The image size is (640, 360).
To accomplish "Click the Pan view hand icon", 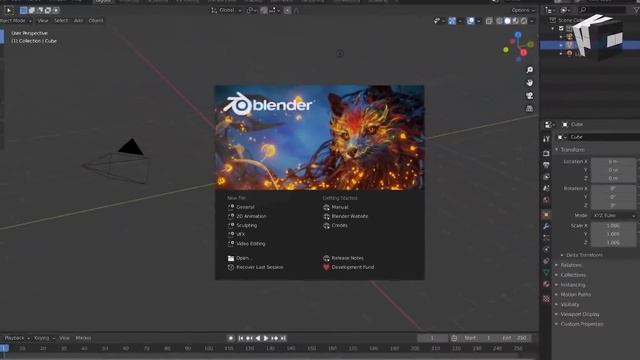I will pos(529,83).
